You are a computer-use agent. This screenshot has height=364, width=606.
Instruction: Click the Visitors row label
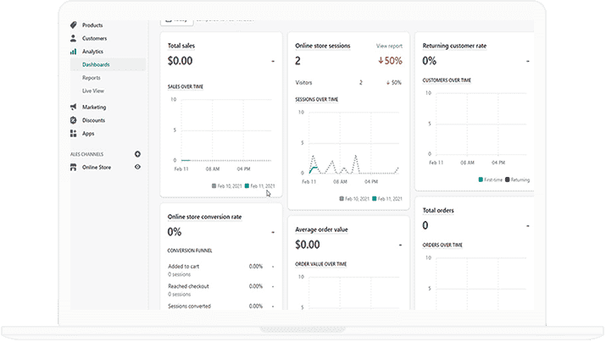(303, 83)
